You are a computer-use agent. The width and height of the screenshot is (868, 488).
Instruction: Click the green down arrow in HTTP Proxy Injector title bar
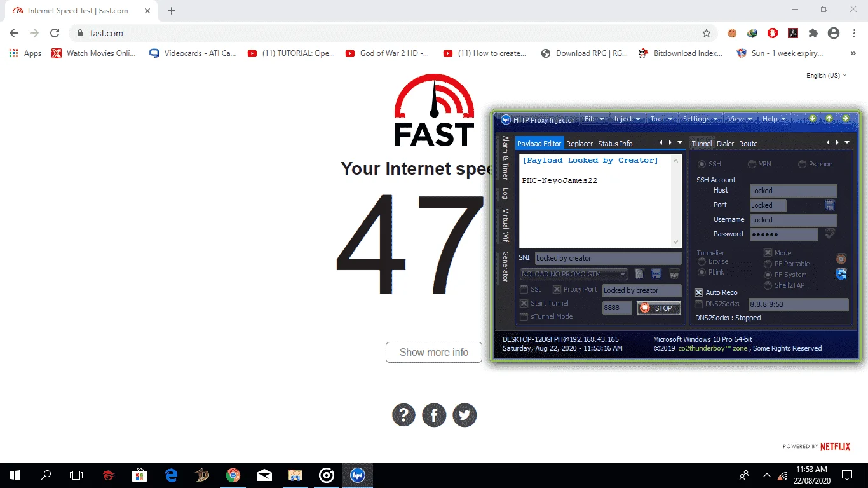(812, 118)
